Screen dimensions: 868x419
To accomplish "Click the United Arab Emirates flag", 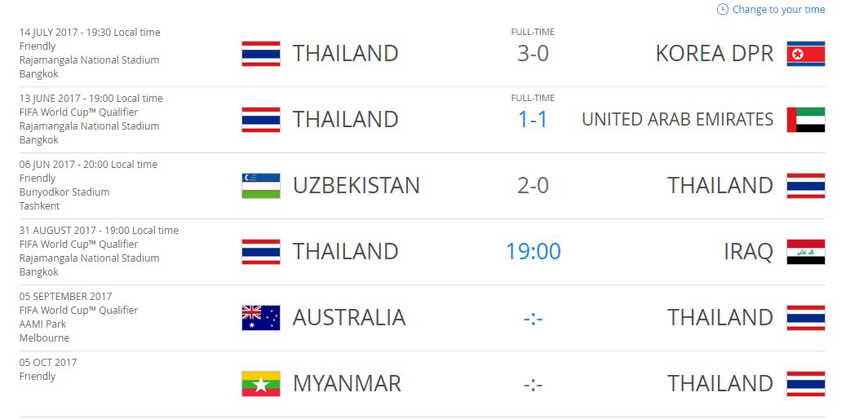I will [806, 120].
